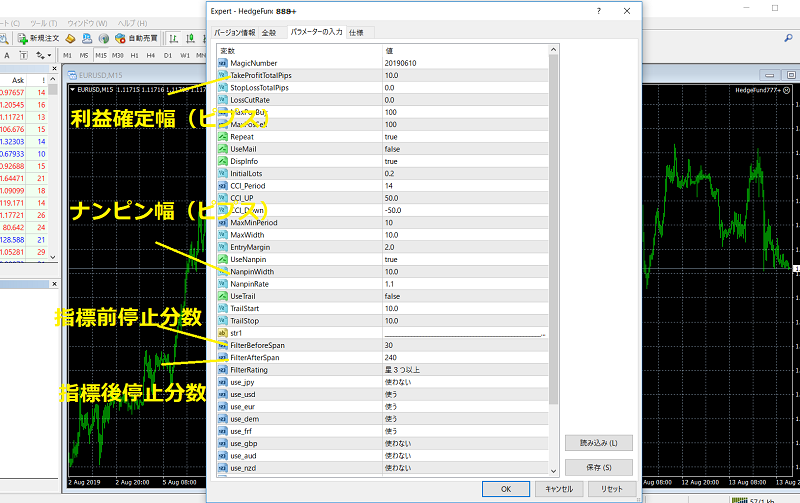Toggle the UseMail value false
The width and height of the screenshot is (800, 503).
tap(390, 149)
